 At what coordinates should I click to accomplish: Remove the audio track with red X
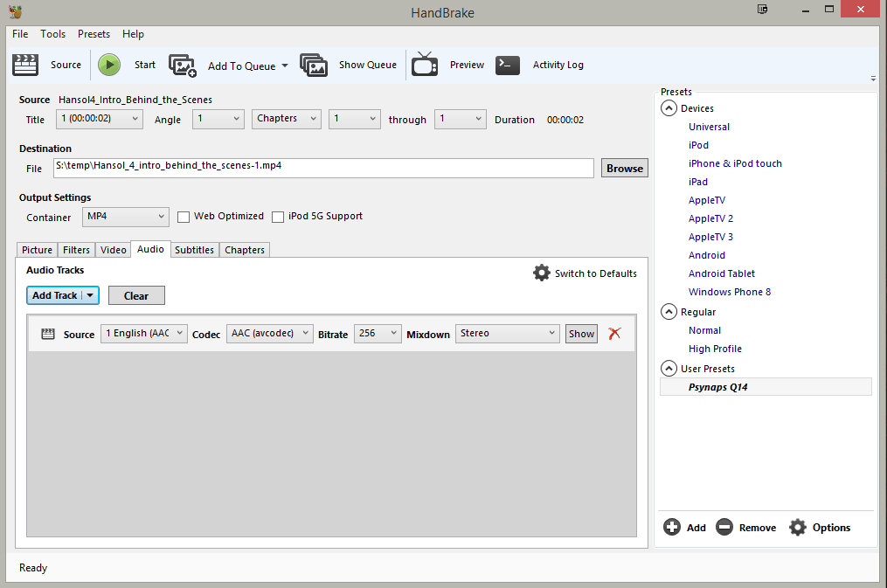tap(614, 334)
